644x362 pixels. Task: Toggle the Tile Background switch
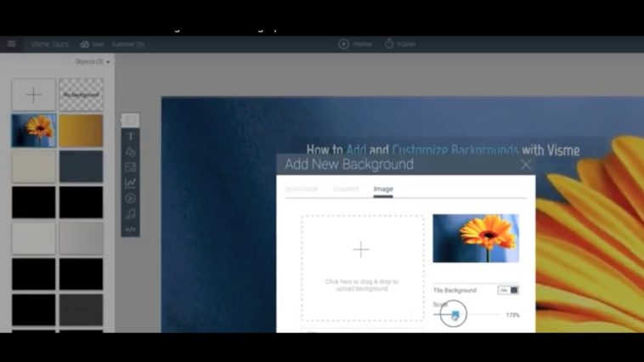[508, 291]
